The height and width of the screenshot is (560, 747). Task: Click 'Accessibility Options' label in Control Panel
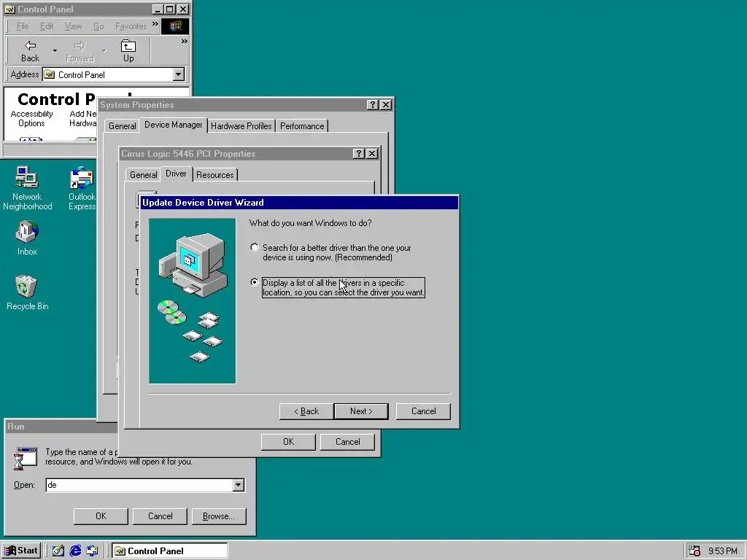(31, 119)
